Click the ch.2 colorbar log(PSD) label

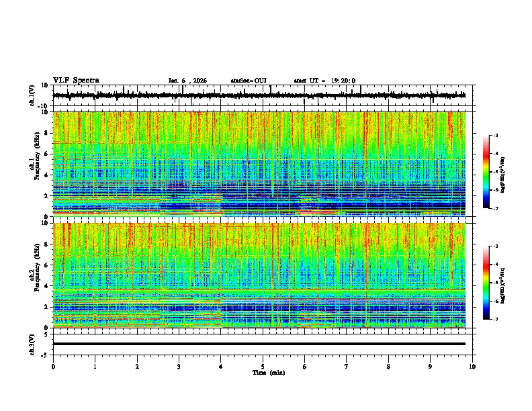pos(502,285)
